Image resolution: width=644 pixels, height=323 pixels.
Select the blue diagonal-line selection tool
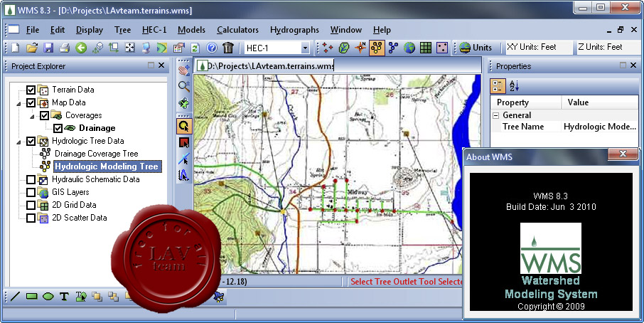click(184, 159)
